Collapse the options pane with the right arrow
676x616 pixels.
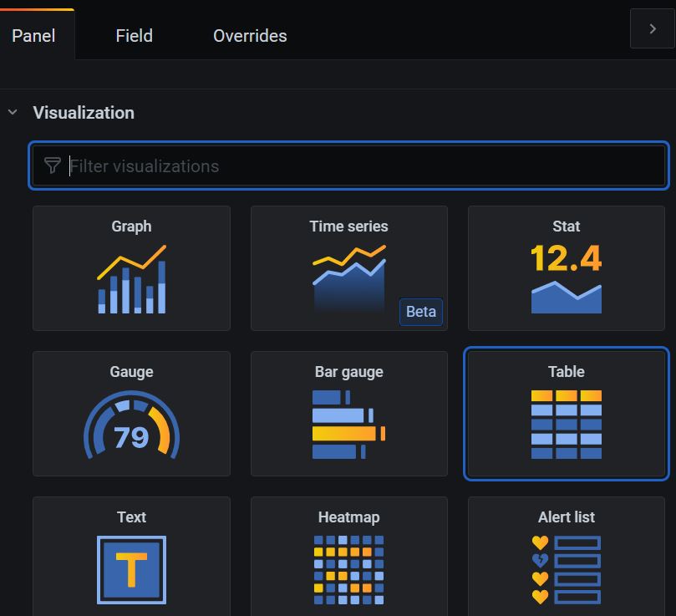click(652, 29)
